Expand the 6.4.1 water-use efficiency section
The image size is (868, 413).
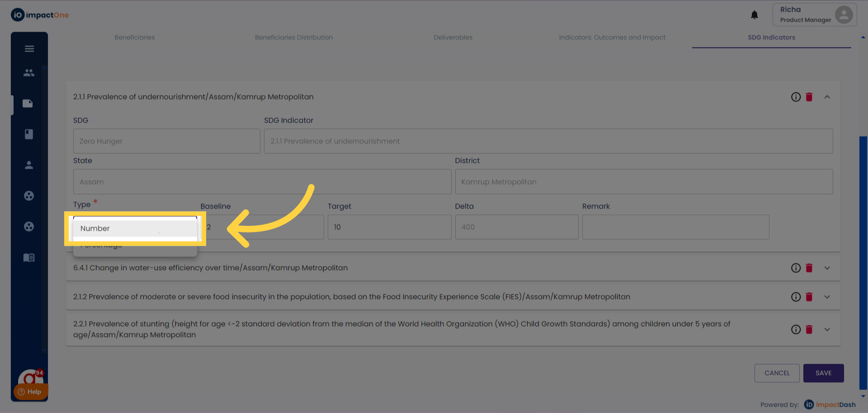point(827,268)
